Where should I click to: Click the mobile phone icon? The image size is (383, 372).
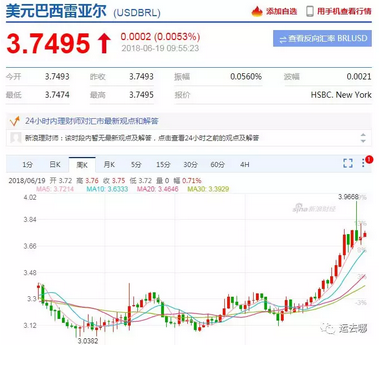pyautogui.click(x=310, y=11)
